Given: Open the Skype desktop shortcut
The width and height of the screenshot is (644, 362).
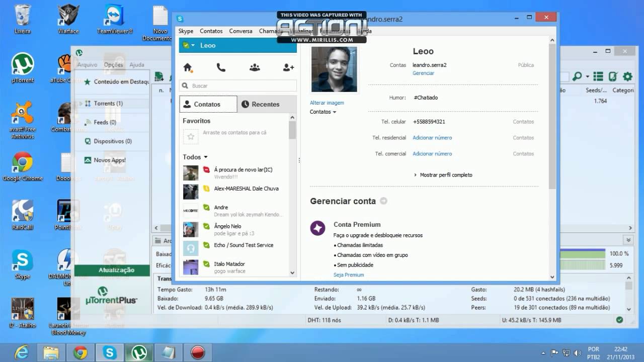Looking at the screenshot, I should pyautogui.click(x=22, y=264).
